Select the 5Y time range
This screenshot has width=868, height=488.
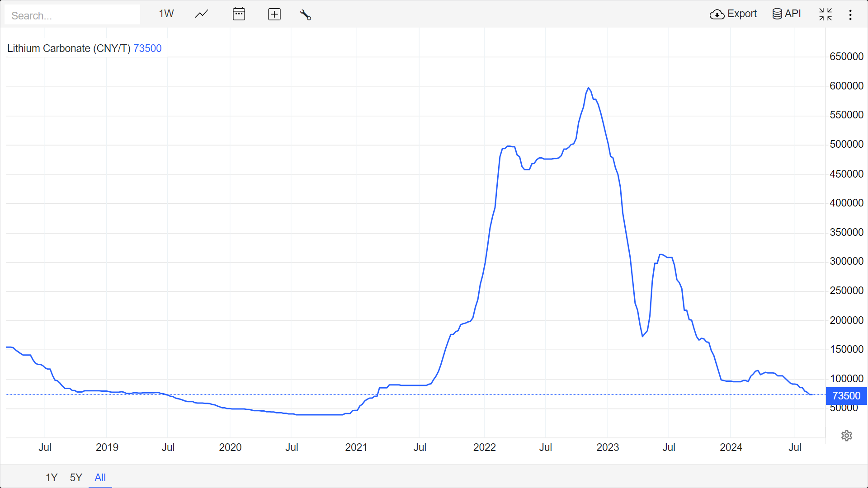[x=76, y=478]
